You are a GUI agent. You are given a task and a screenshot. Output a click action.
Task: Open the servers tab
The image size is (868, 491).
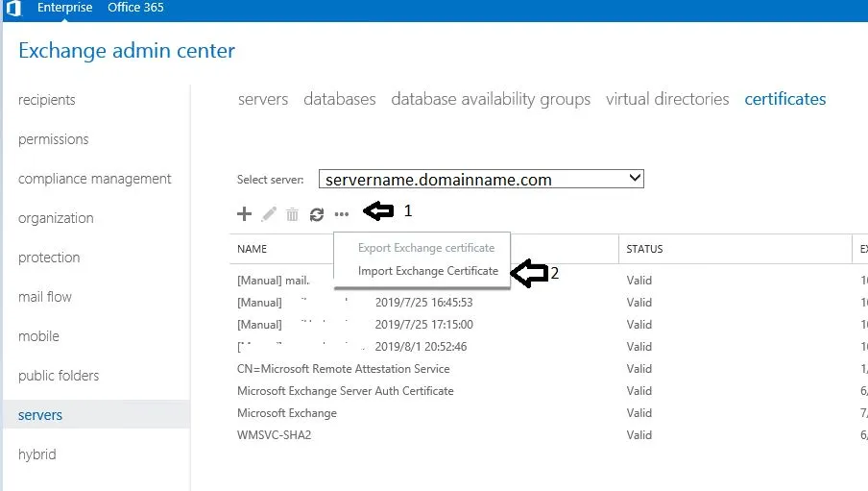coord(263,99)
